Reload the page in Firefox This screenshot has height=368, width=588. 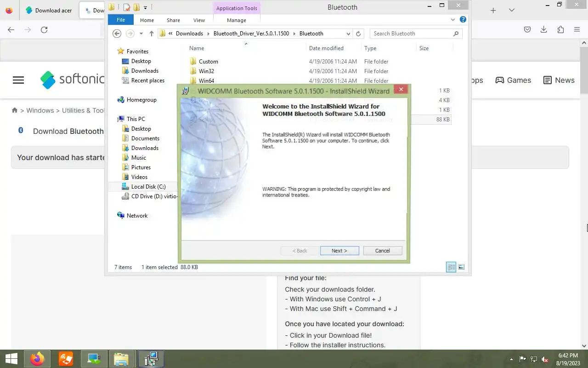(x=44, y=30)
